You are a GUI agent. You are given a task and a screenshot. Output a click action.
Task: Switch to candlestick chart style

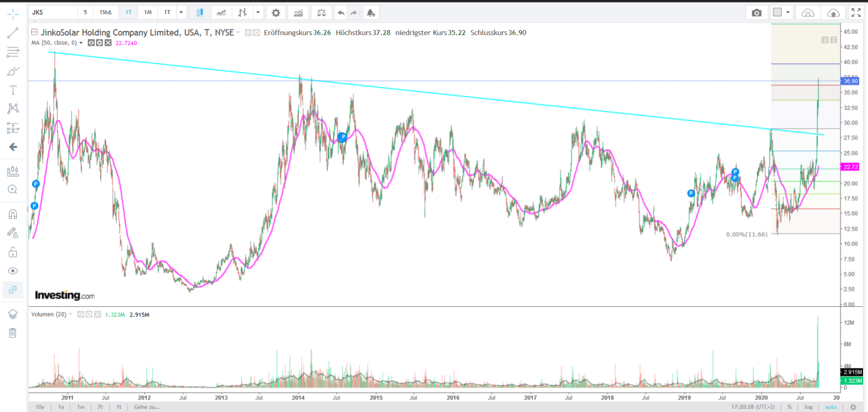click(200, 13)
